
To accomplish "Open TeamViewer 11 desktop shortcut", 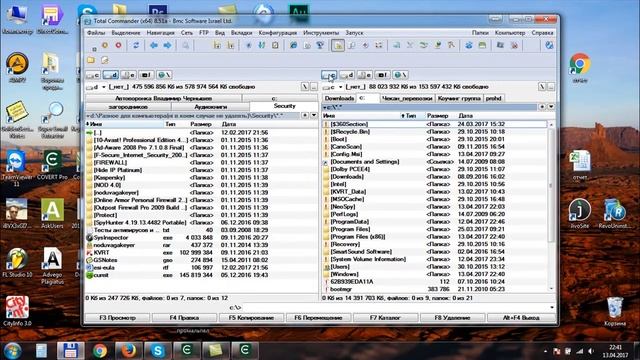I will point(16,167).
